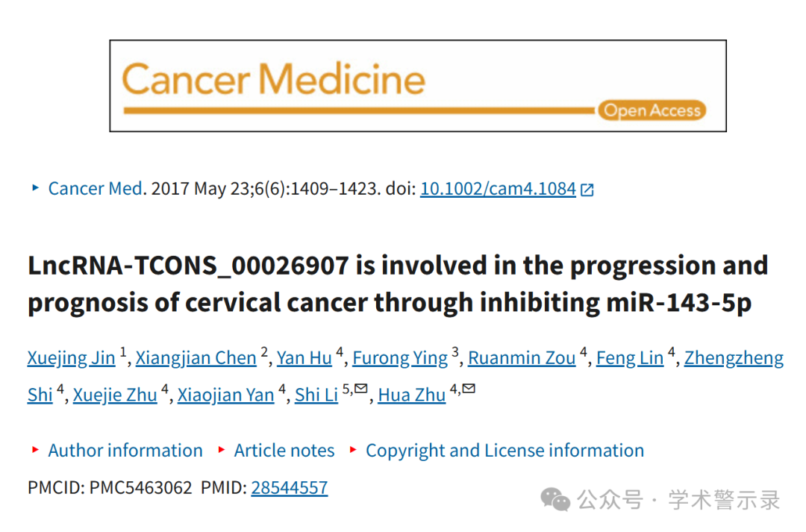
Task: Click author Feng Lin
Action: 630,357
